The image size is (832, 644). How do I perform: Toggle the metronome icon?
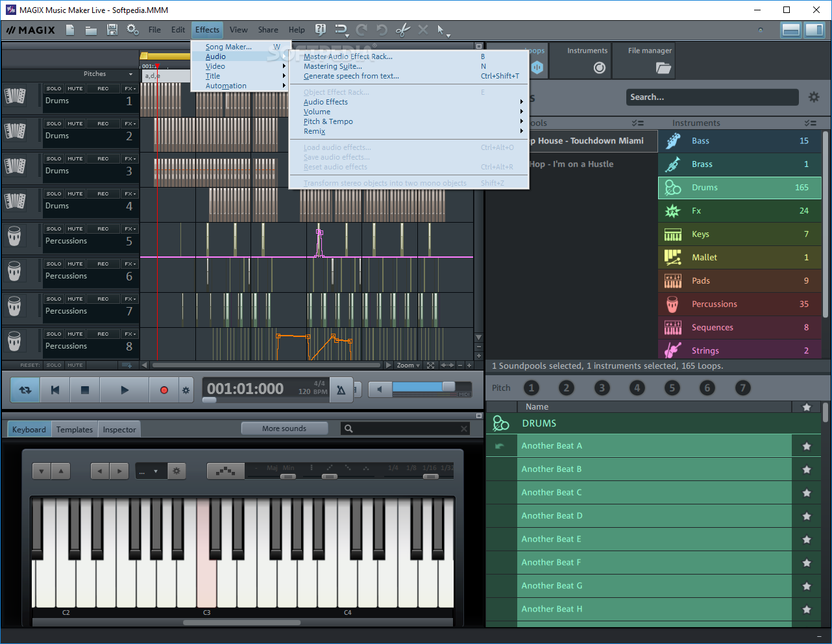pos(341,390)
